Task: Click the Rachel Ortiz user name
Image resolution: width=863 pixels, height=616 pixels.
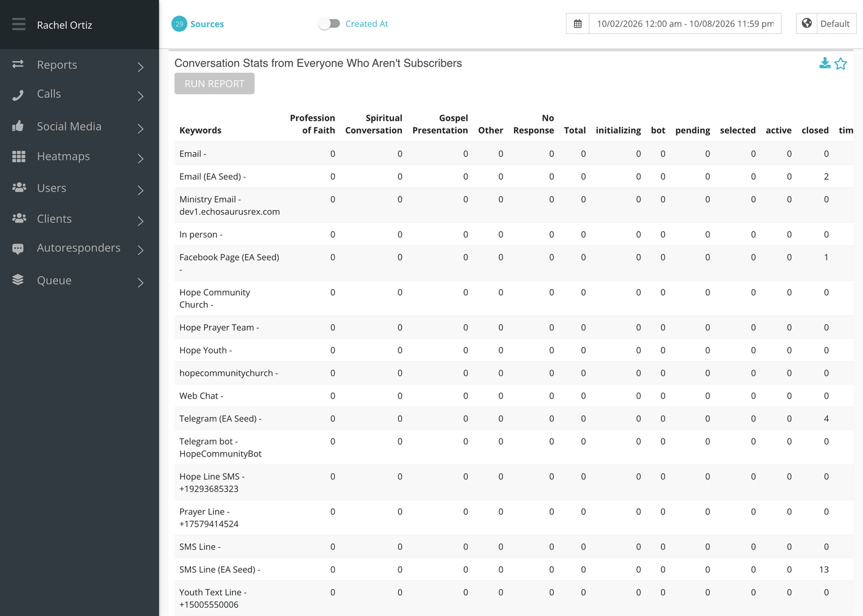Action: 65,25
